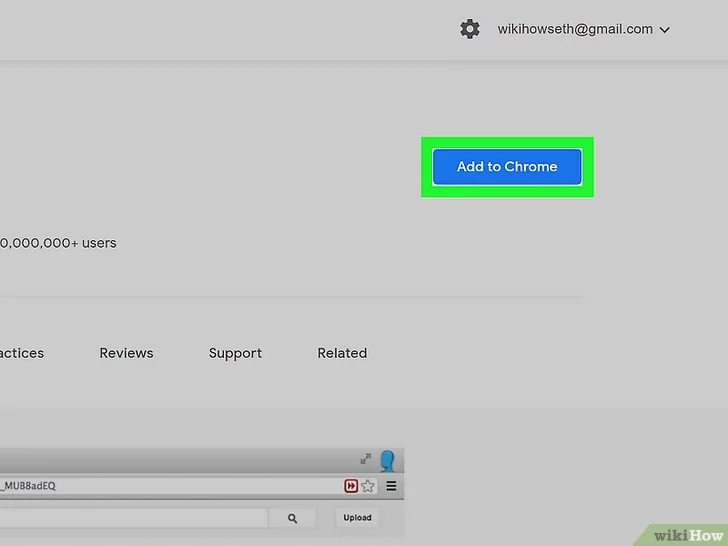Click the wikihowseth@gmail.com account email
The height and width of the screenshot is (546, 728).
coord(575,29)
